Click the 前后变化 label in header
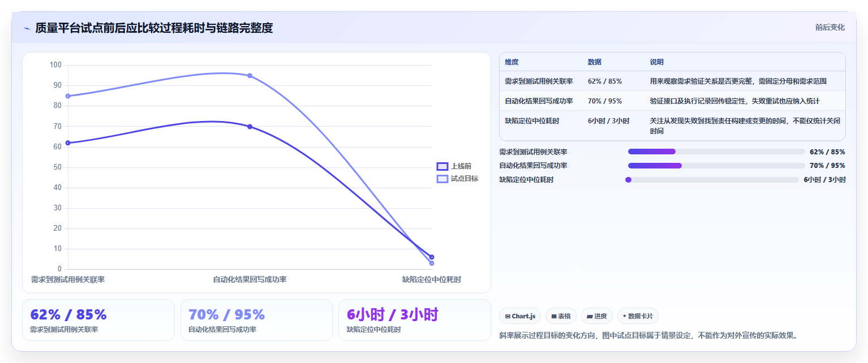 pos(830,27)
